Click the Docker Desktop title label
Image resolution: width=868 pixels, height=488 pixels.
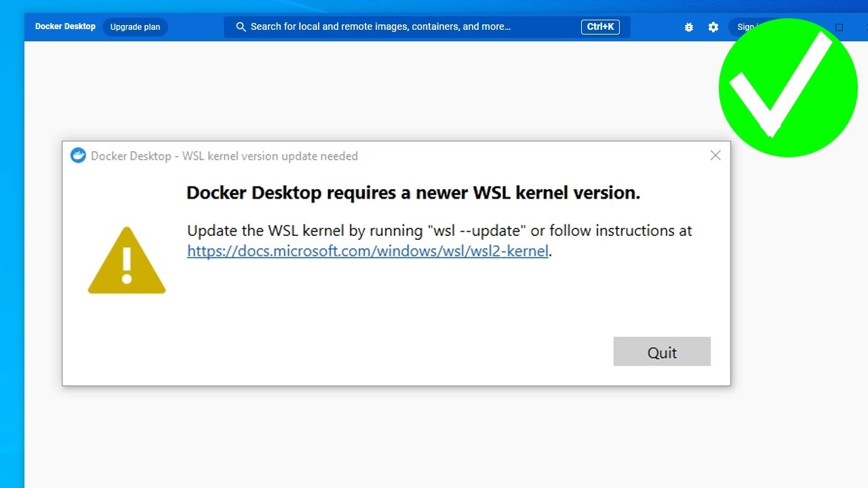click(65, 27)
